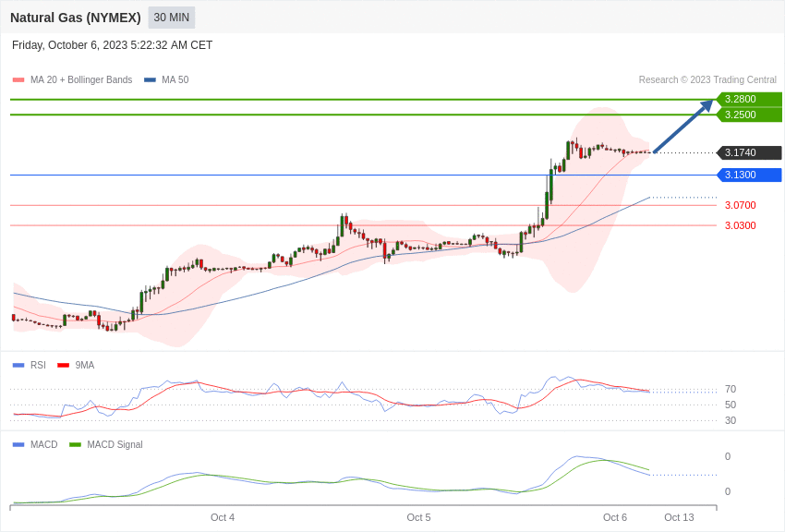Image resolution: width=785 pixels, height=532 pixels.
Task: Click the MACD Signal green legend marker
Action: coord(75,445)
